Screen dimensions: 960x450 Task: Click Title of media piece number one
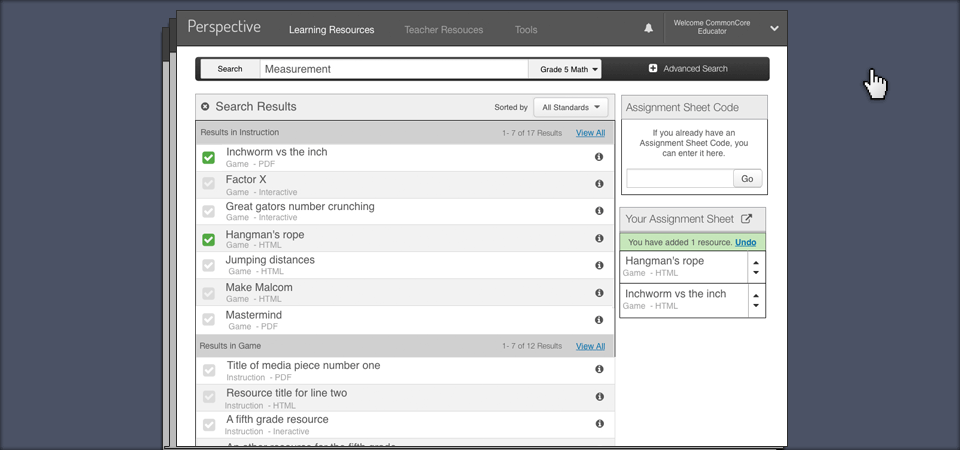(x=303, y=366)
